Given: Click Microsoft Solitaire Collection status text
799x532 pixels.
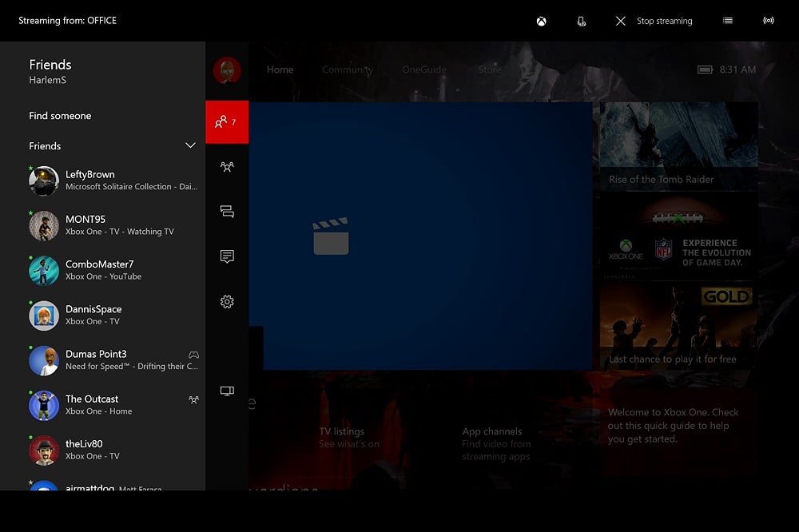Looking at the screenshot, I should coord(131,186).
